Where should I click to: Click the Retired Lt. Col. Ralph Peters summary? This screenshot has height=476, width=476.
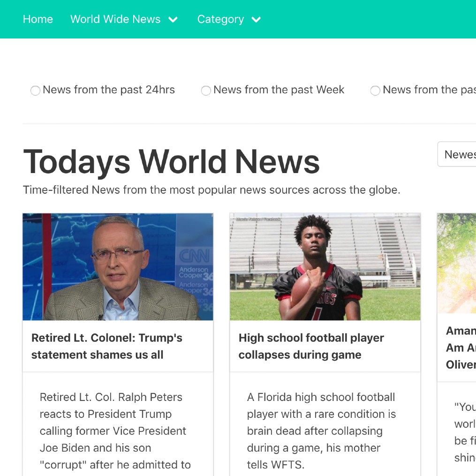click(115, 431)
